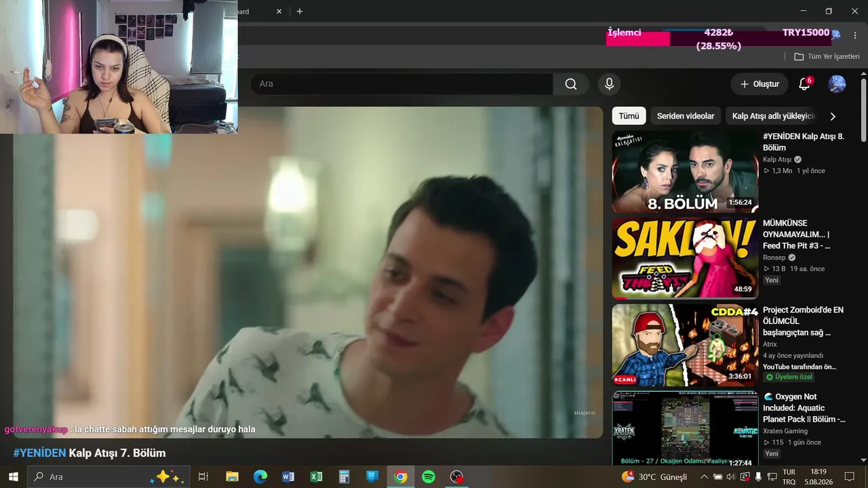Open Calculator from the taskbar
Image resolution: width=868 pixels, height=488 pixels.
coord(344,476)
